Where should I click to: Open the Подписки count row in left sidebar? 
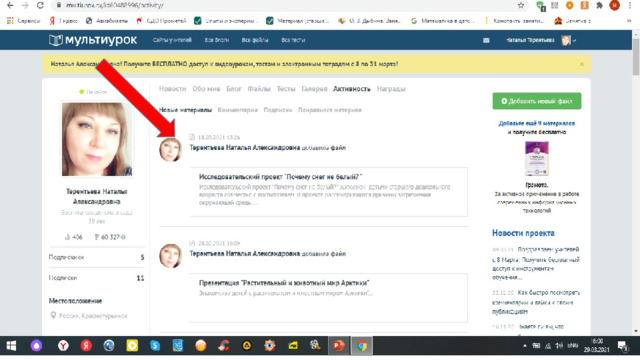coord(97,278)
